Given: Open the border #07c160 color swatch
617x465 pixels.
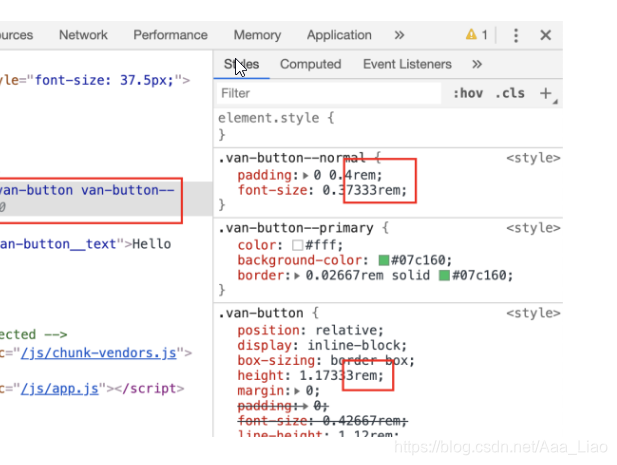Looking at the screenshot, I should pyautogui.click(x=444, y=275).
